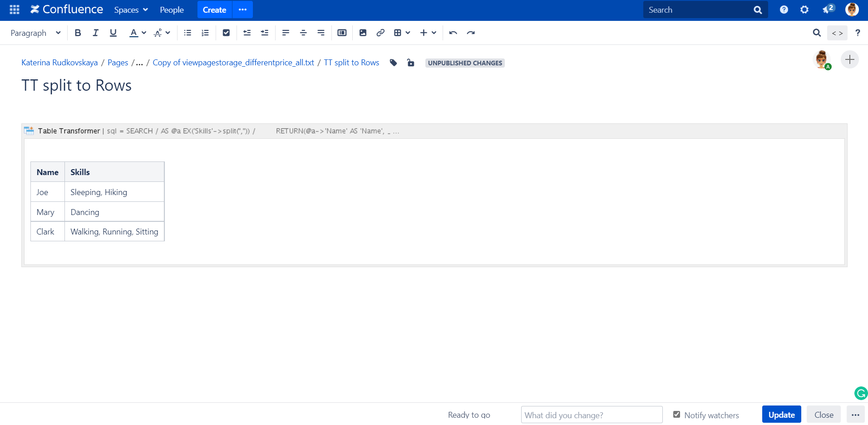This screenshot has height=425, width=868.
Task: Insert a numbered list
Action: 205,33
